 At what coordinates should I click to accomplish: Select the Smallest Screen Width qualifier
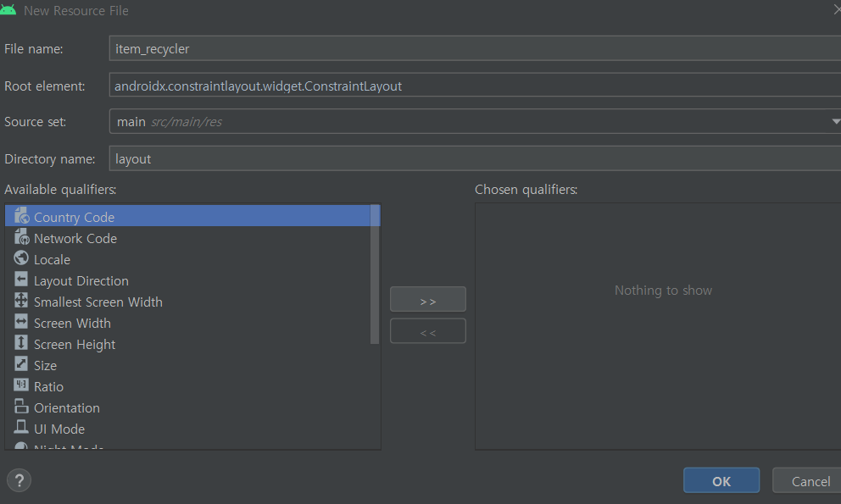coord(187,302)
